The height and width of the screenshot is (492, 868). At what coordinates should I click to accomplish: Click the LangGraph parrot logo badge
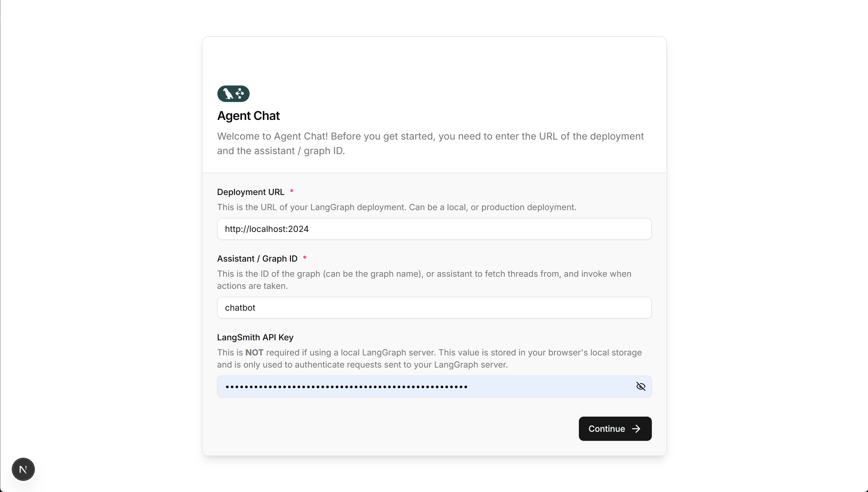click(x=233, y=94)
